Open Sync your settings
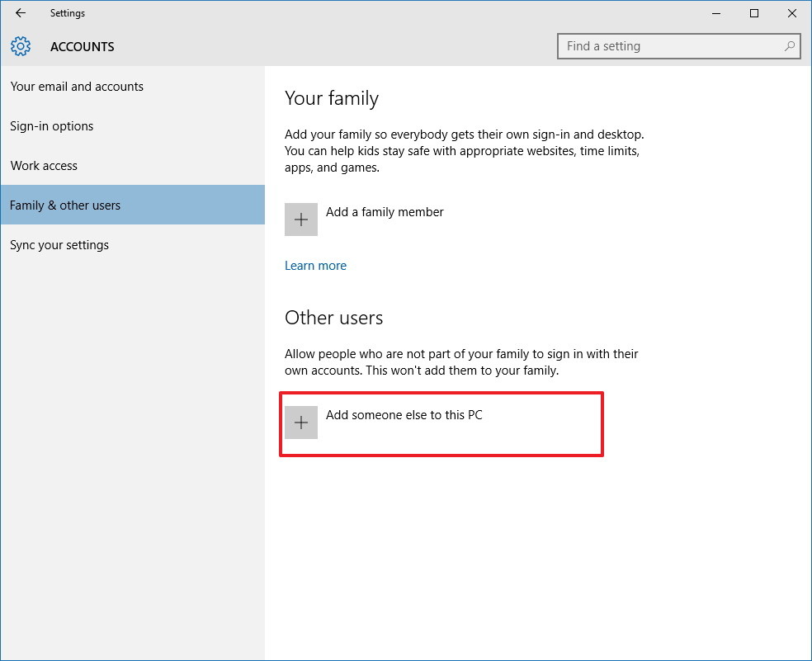The image size is (812, 661). click(59, 244)
